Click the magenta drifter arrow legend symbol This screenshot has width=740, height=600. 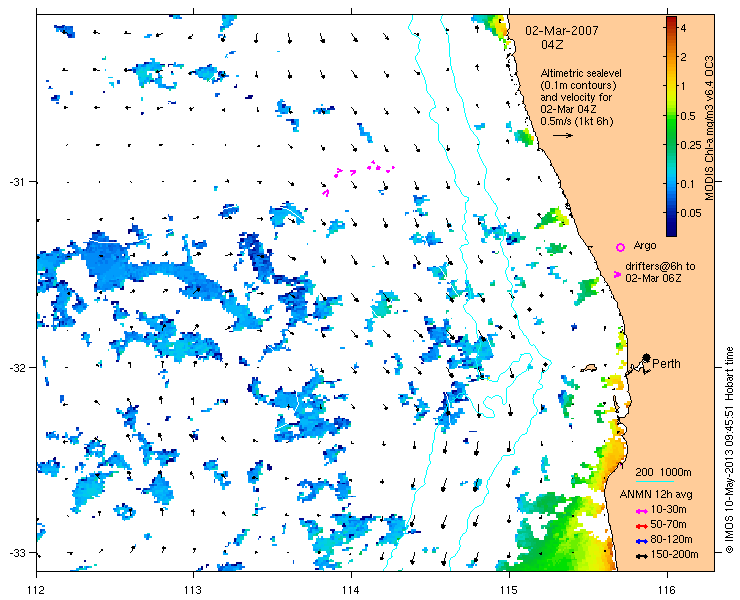(617, 274)
